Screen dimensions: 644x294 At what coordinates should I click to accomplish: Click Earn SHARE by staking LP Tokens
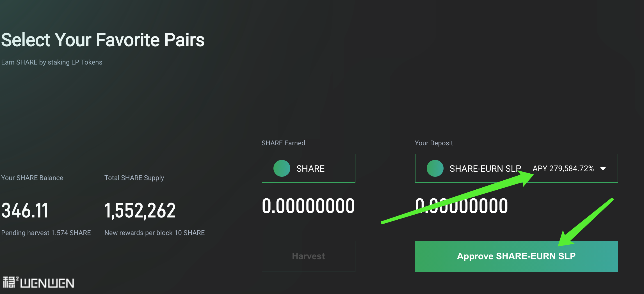click(x=52, y=62)
